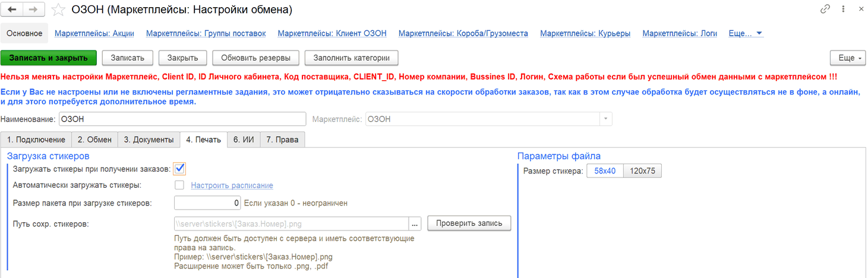This screenshot has width=868, height=278.
Task: Click Размер пакета при загрузке стикеров field
Action: tap(207, 203)
